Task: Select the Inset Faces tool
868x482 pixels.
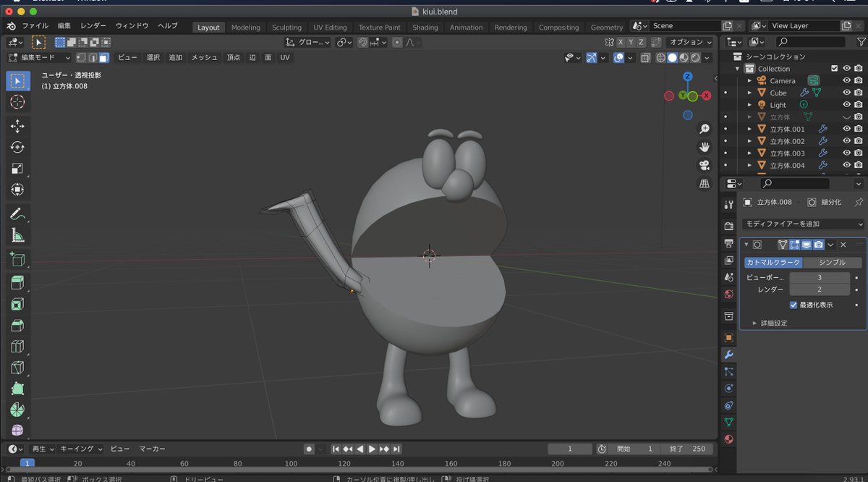Action: point(18,304)
